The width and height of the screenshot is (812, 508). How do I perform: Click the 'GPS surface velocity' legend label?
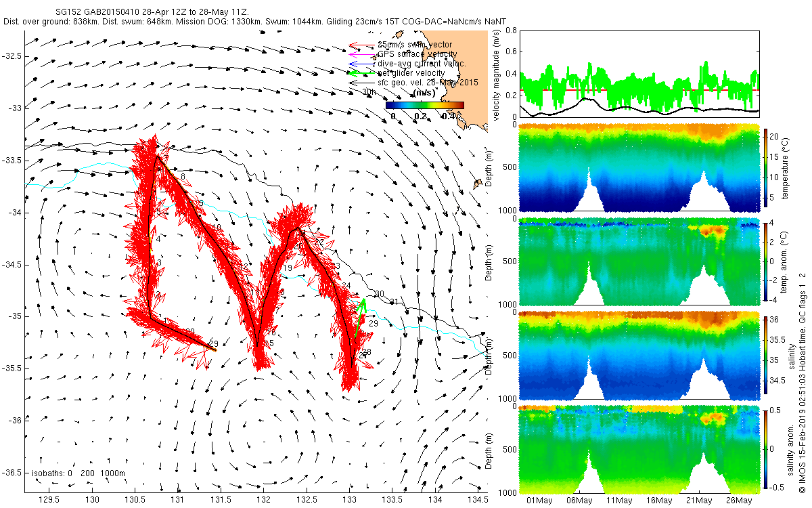pos(417,54)
